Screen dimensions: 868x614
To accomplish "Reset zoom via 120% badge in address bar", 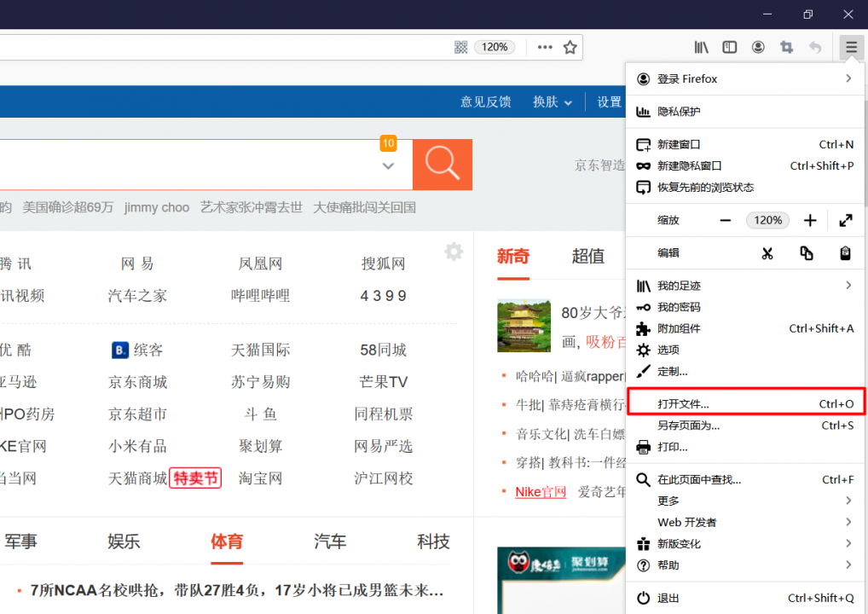I will 495,48.
